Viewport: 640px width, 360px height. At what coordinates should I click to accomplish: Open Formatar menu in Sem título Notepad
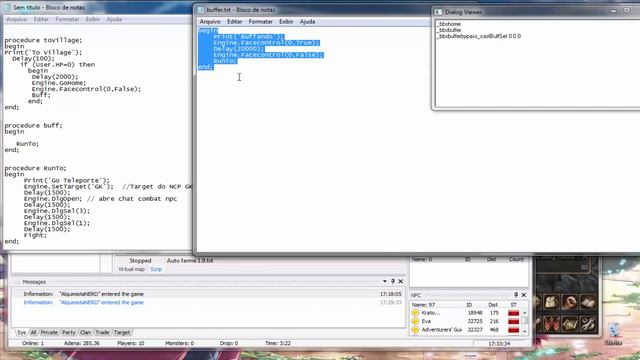tap(67, 19)
